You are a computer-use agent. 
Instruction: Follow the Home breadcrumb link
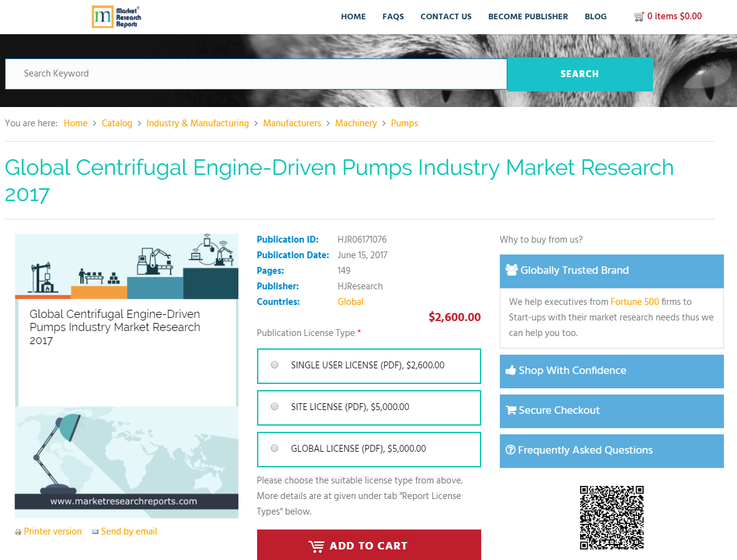76,123
